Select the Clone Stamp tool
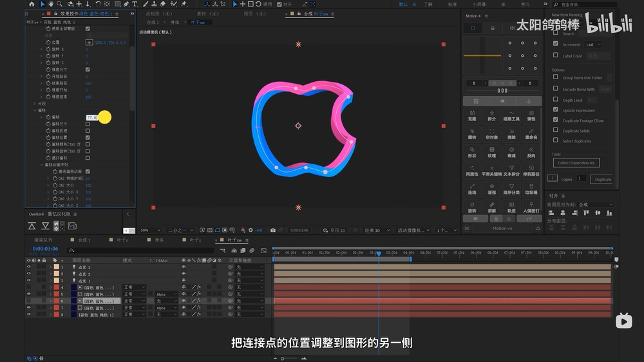This screenshot has width=644, height=362. [x=154, y=4]
